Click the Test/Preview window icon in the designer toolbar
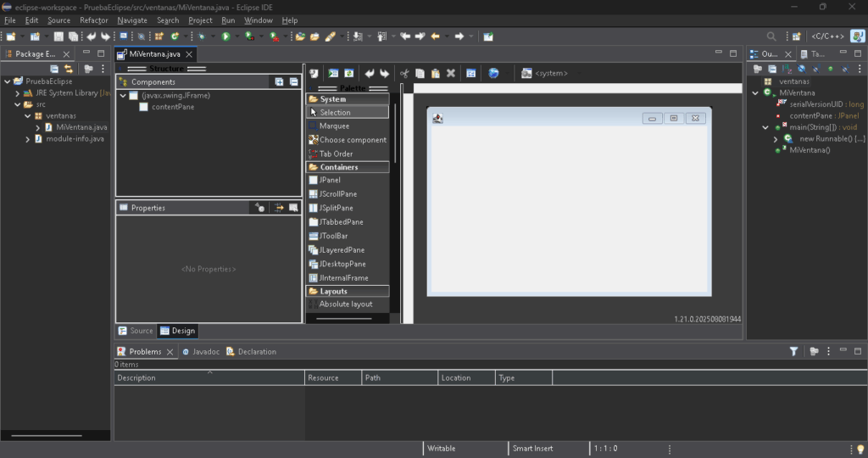Screen dimensions: 868x458 point(333,73)
